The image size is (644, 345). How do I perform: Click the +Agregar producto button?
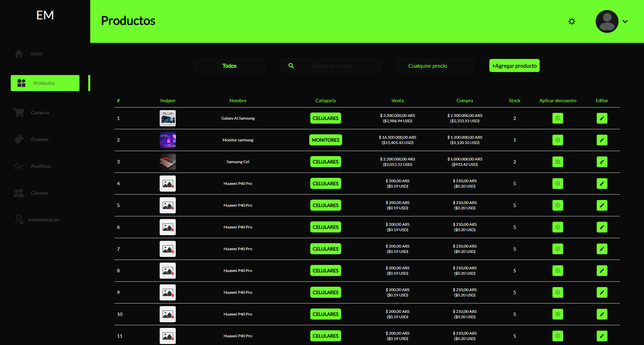[x=514, y=66]
